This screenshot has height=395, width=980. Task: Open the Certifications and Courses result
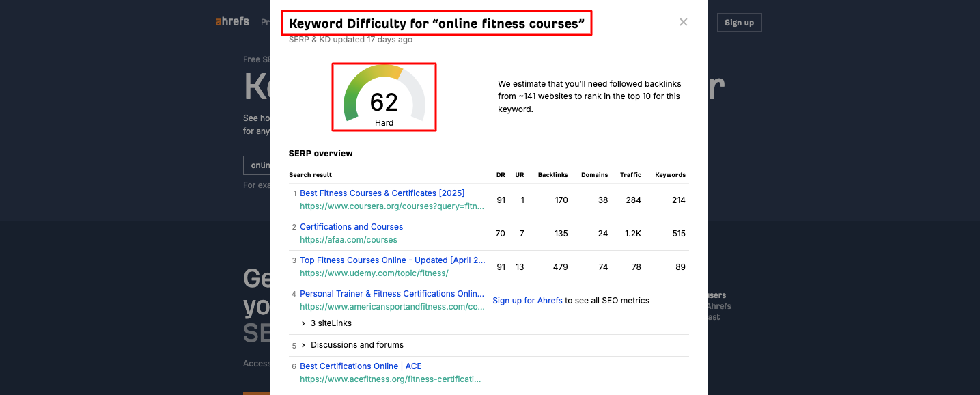352,227
